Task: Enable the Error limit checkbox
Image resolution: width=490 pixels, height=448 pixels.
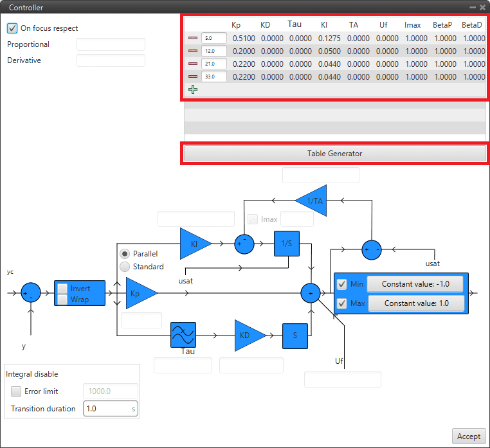Action: (16, 391)
